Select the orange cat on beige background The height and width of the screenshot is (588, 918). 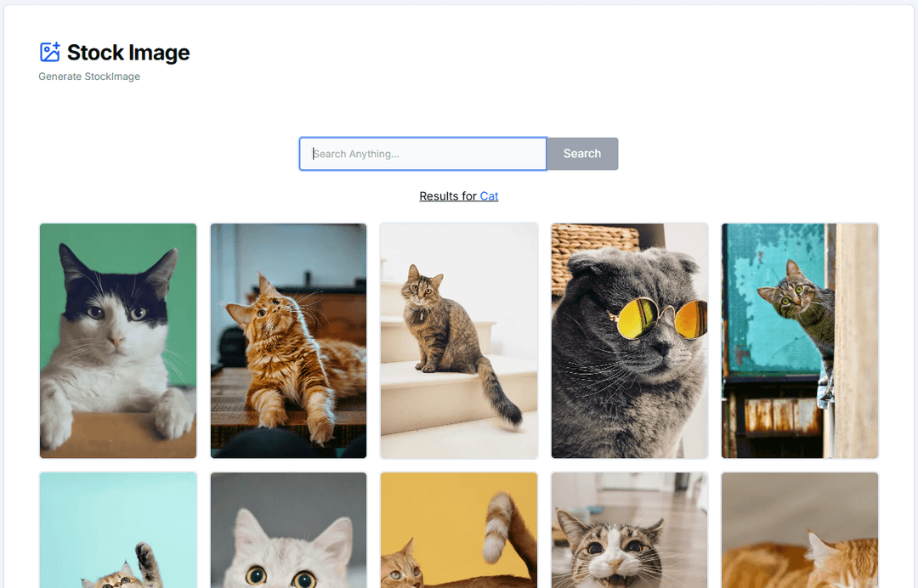(800, 531)
